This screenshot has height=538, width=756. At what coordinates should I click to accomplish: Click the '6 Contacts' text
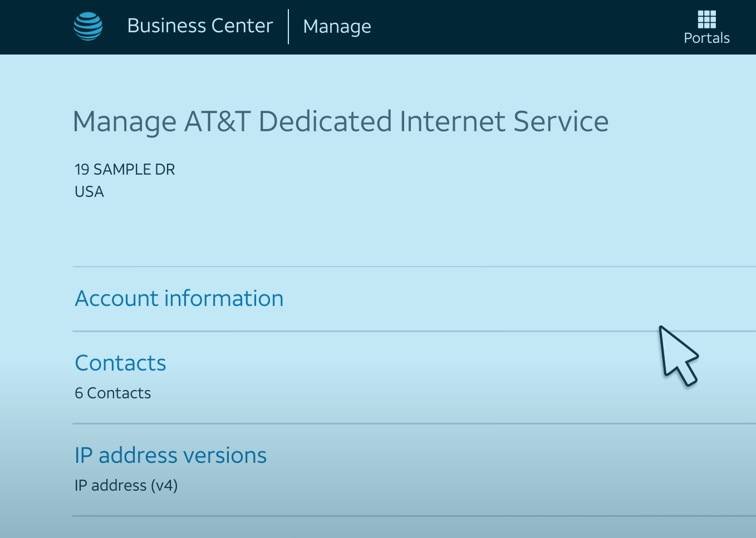coord(113,393)
